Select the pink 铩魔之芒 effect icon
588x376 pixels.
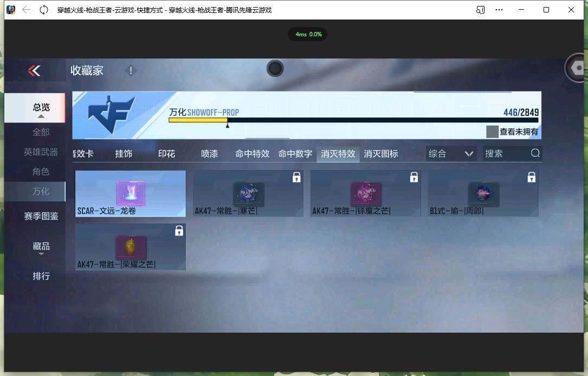(x=366, y=194)
